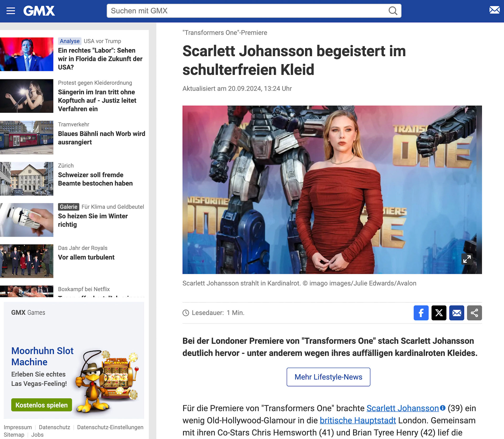Click into the 'Suchen mit GMX' field
Screen dimensions: 504x439
click(x=247, y=11)
